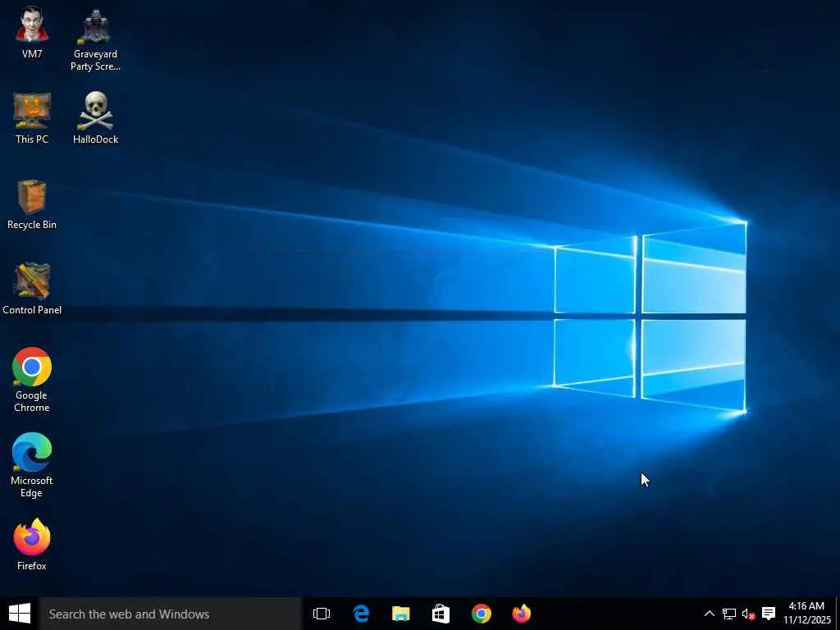This screenshot has width=840, height=630.
Task: Open the network status tray icon
Action: (x=729, y=614)
